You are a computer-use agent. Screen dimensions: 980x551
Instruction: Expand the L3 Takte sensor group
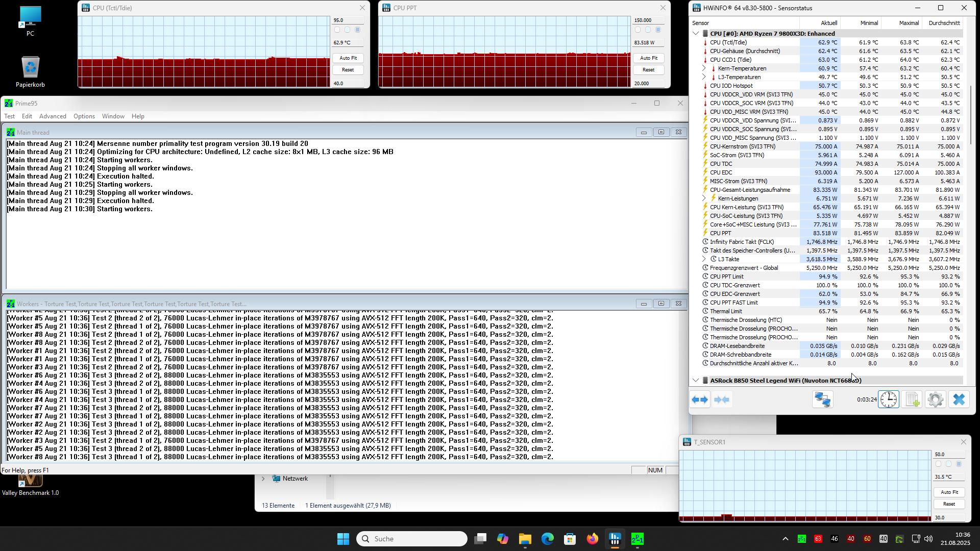pos(704,259)
